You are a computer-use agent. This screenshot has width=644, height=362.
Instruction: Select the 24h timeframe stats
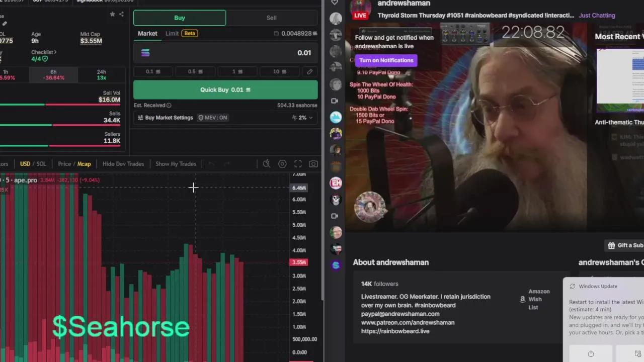pyautogui.click(x=102, y=75)
